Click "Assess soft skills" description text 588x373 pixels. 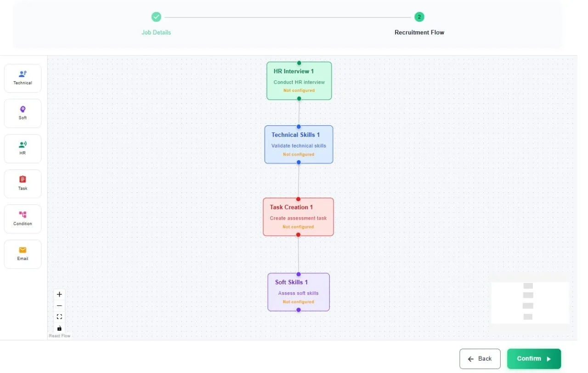point(298,294)
